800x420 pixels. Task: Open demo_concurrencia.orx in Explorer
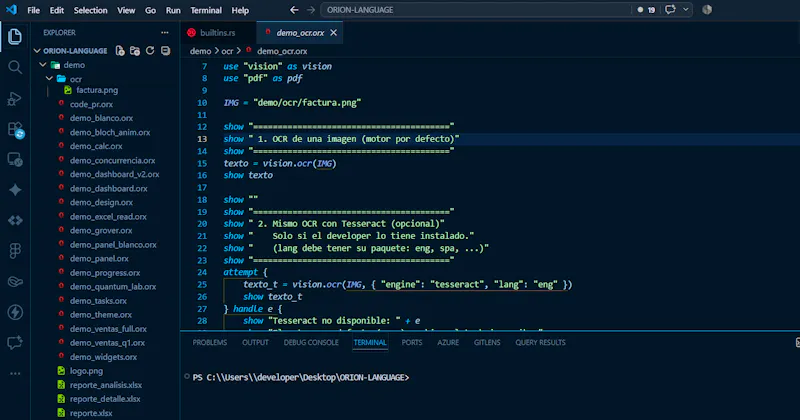point(112,160)
